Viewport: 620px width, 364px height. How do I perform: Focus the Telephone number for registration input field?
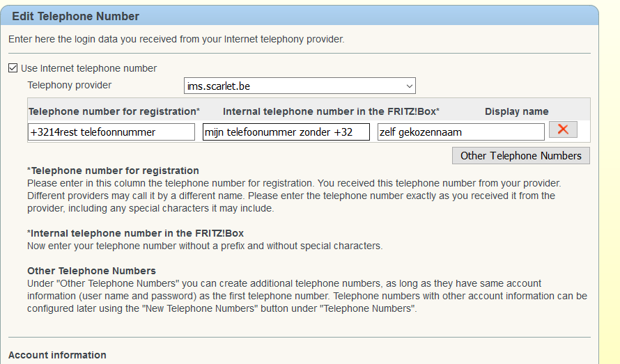point(111,132)
